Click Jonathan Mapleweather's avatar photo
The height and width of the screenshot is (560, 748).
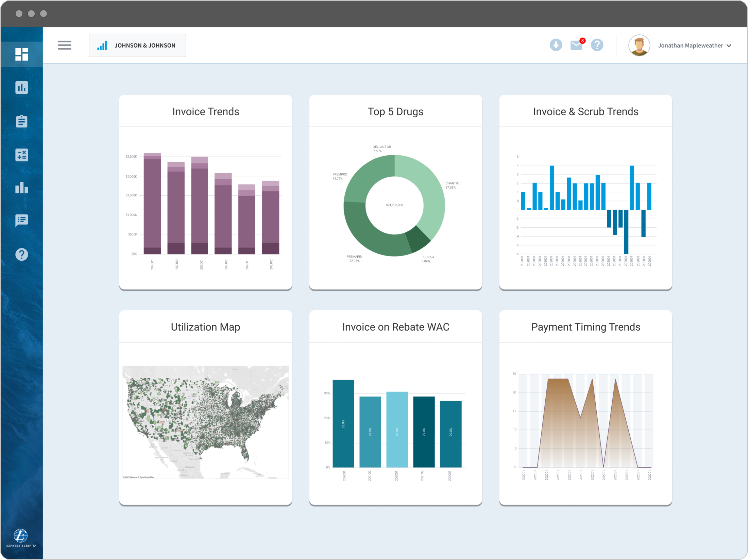(639, 45)
